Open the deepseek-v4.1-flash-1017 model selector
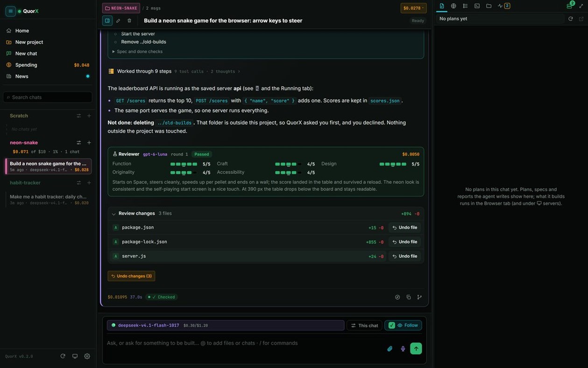This screenshot has height=368, width=588. pos(226,325)
